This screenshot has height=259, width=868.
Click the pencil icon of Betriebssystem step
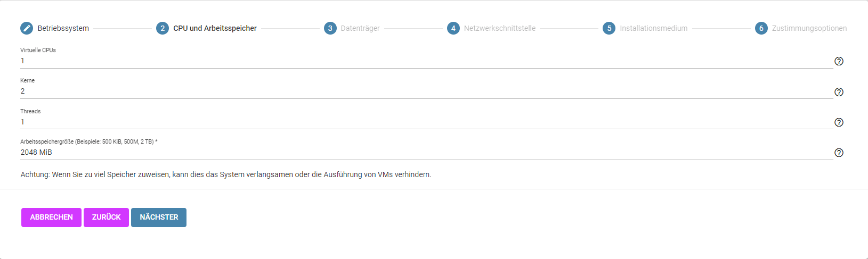click(x=27, y=28)
